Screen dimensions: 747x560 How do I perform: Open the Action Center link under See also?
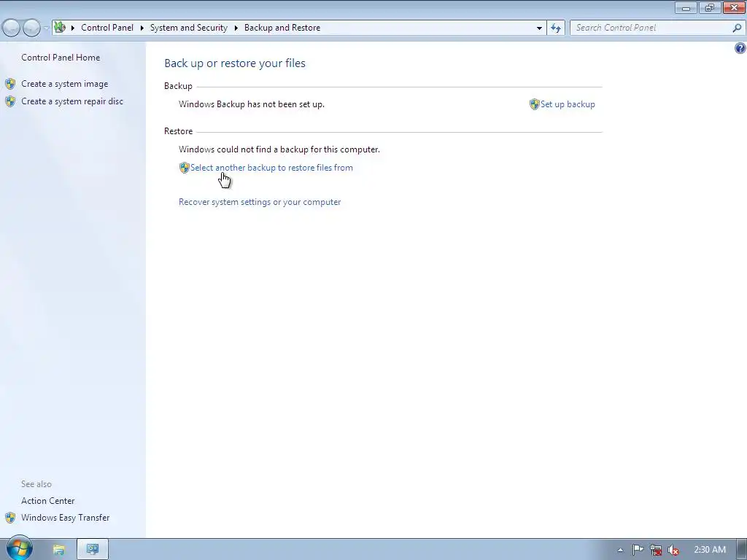(47, 501)
